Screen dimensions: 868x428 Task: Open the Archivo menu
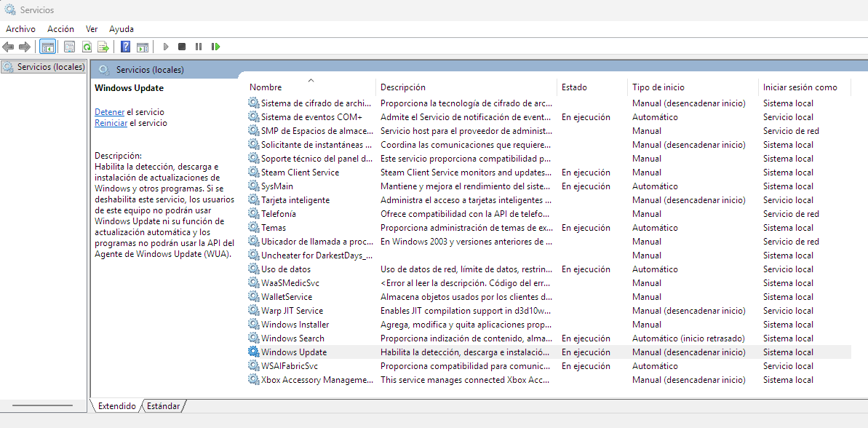pos(20,29)
